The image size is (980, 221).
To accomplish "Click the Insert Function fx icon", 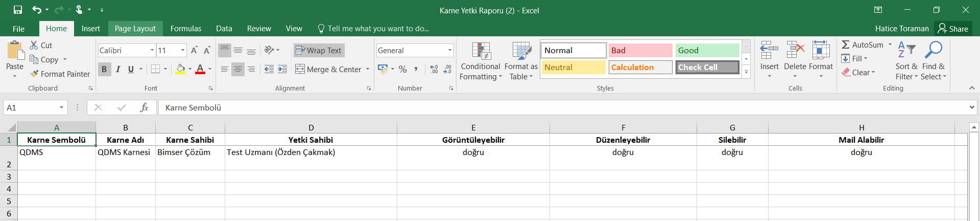I will [144, 107].
